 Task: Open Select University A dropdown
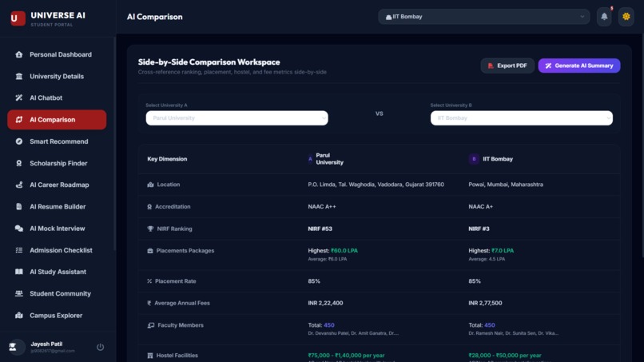[237, 118]
